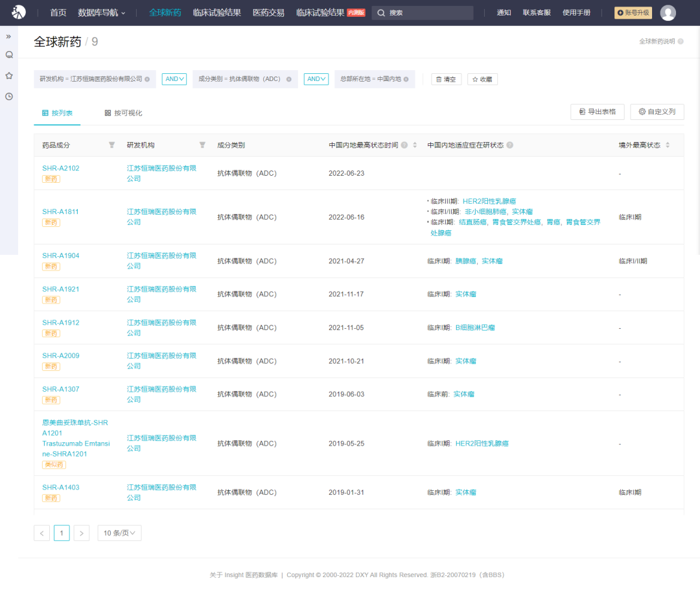The height and width of the screenshot is (592, 700).
Task: Click B细胞淋巴瘤 indication link
Action: coord(475,327)
